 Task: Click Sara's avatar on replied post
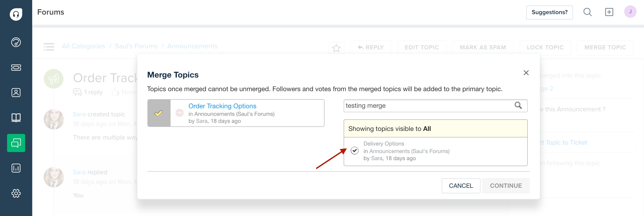click(54, 177)
